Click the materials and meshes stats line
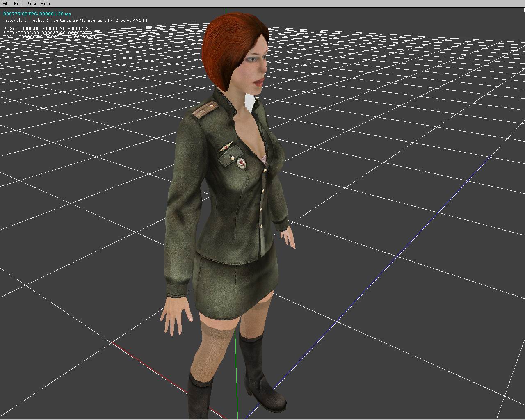The height and width of the screenshot is (420, 525). click(x=75, y=20)
